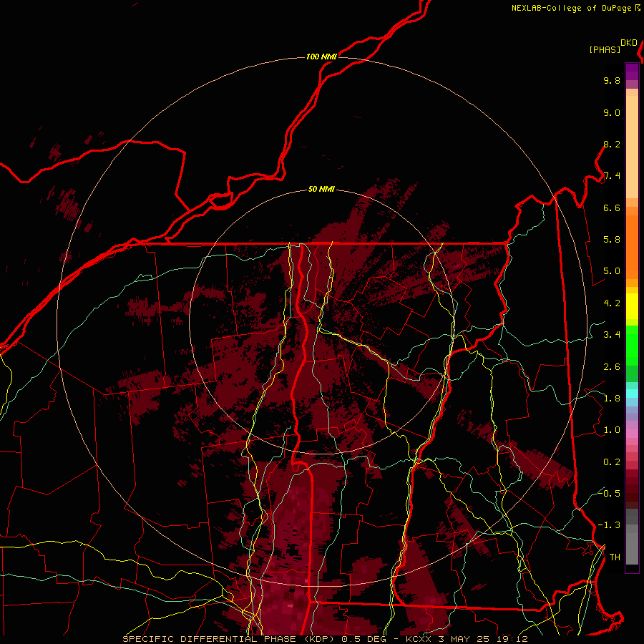Image resolution: width=644 pixels, height=644 pixels.
Task: Click the 50 NMI range ring label
Action: pos(321,190)
